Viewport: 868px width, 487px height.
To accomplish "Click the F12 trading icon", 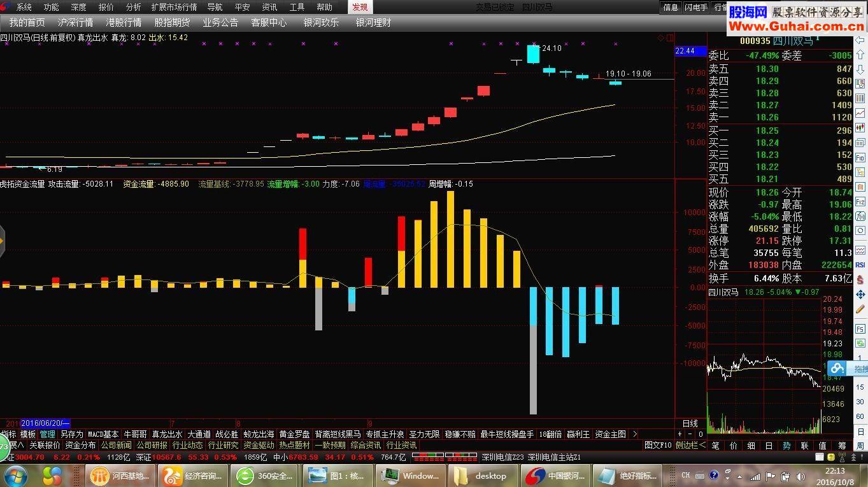I will (x=860, y=201).
